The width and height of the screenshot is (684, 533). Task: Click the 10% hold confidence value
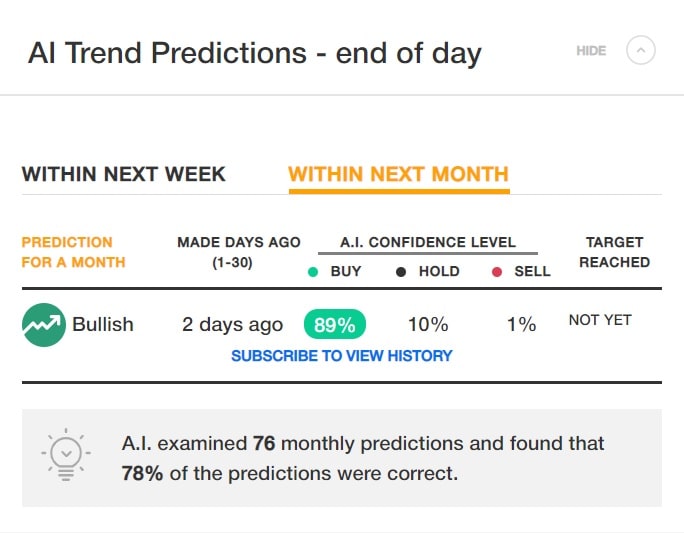point(428,325)
